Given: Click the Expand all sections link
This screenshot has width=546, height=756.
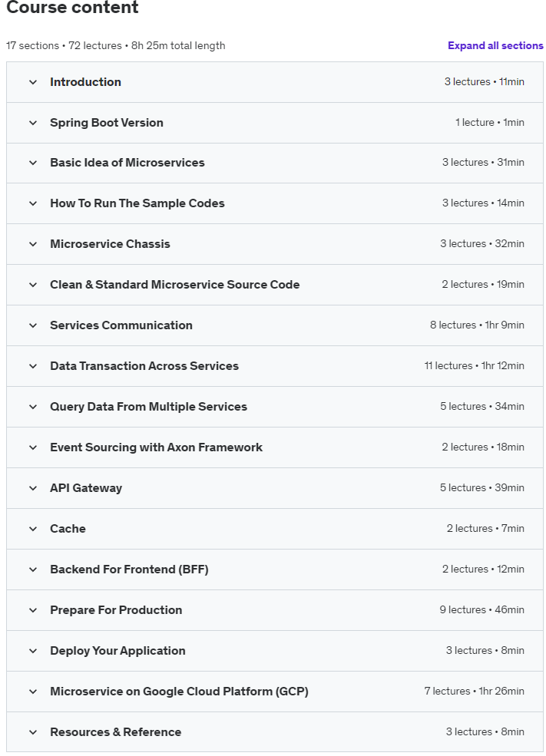Looking at the screenshot, I should (x=495, y=45).
